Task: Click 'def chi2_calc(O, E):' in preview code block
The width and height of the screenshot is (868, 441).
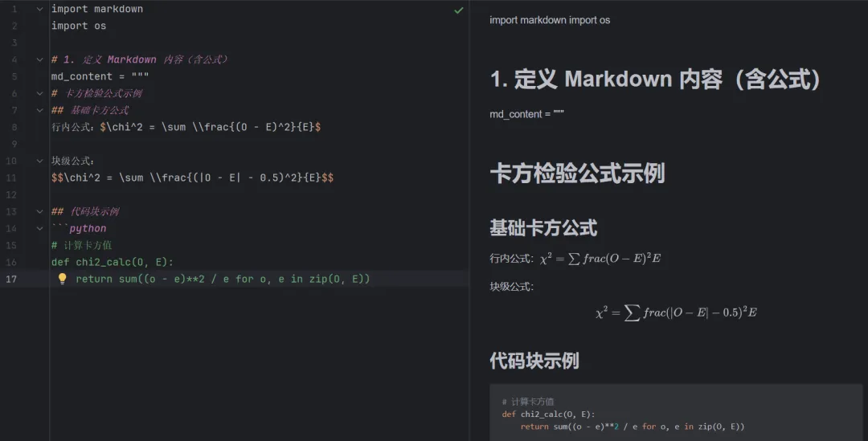Action: (x=548, y=414)
